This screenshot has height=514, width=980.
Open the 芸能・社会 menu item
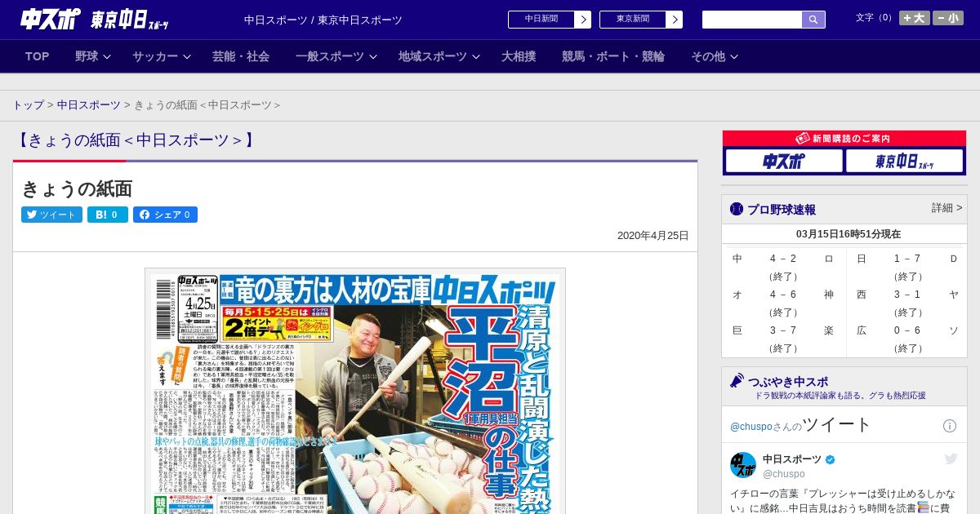[x=241, y=56]
